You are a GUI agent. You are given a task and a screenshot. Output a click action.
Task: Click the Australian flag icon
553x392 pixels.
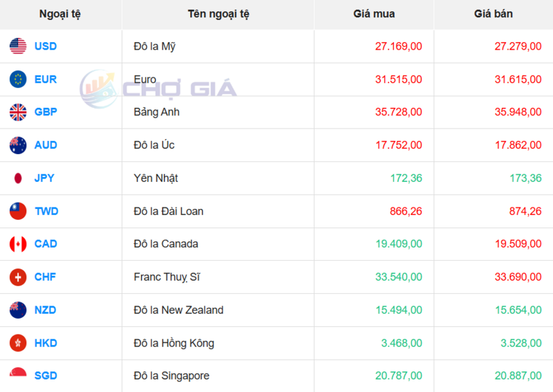(18, 145)
